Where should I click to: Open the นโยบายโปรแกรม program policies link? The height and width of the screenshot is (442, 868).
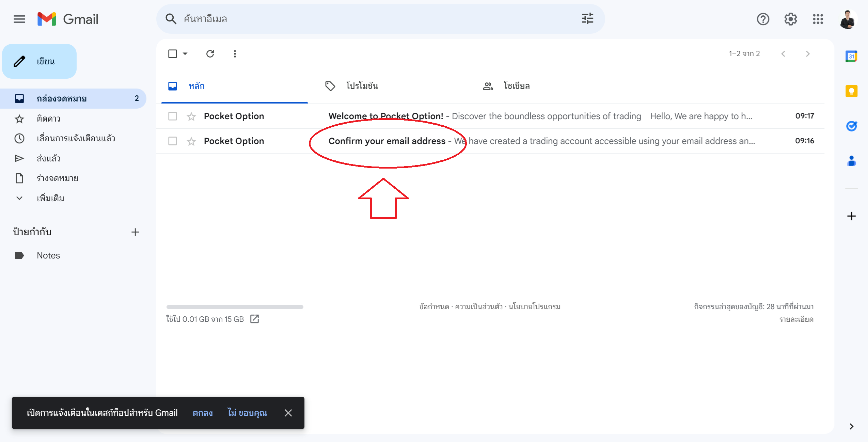point(534,306)
